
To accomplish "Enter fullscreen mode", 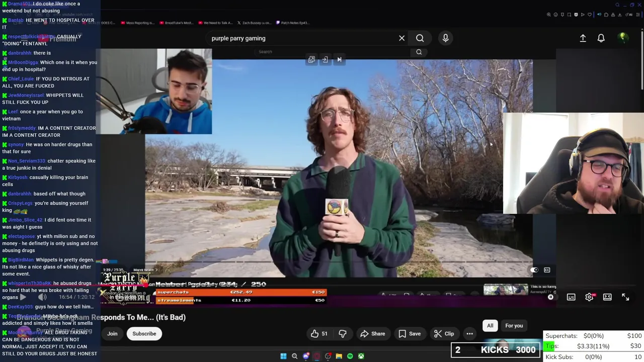I will [x=625, y=297].
